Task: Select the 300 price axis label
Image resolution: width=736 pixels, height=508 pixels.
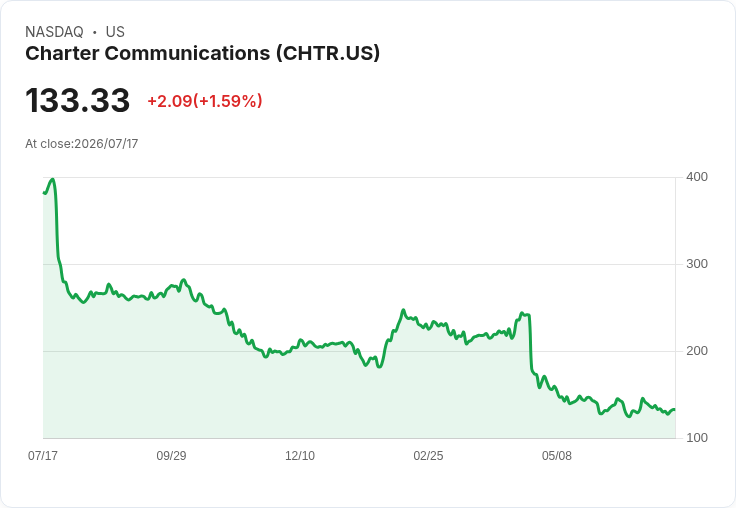Action: click(x=697, y=264)
